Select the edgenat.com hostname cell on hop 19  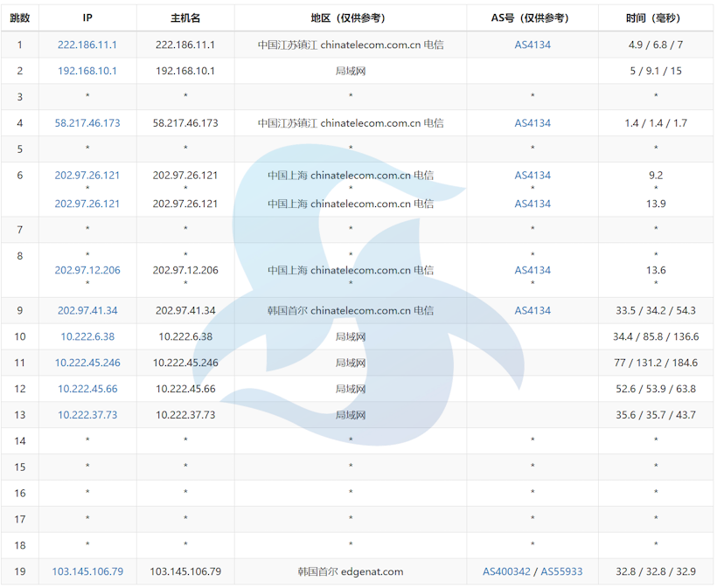(x=350, y=572)
